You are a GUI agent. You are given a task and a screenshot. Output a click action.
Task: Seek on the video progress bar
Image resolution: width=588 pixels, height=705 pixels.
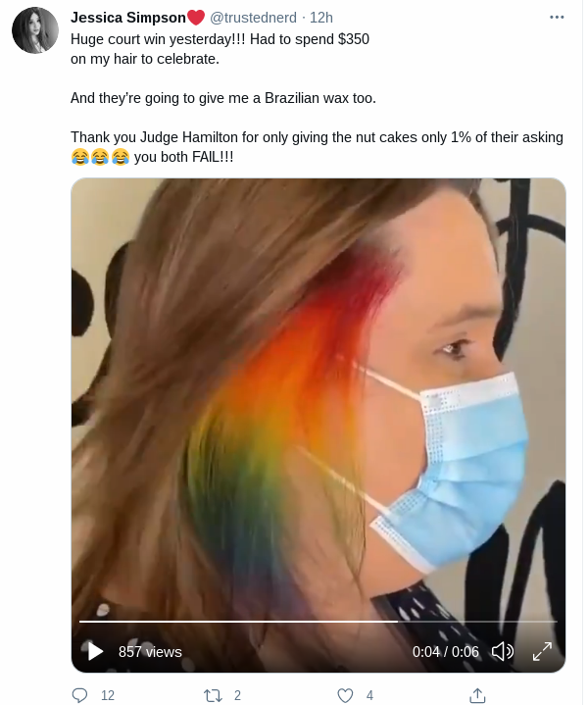(x=318, y=621)
